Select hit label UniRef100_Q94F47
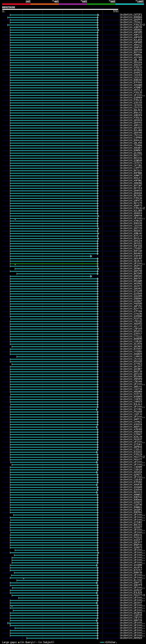 tap(131, 47)
